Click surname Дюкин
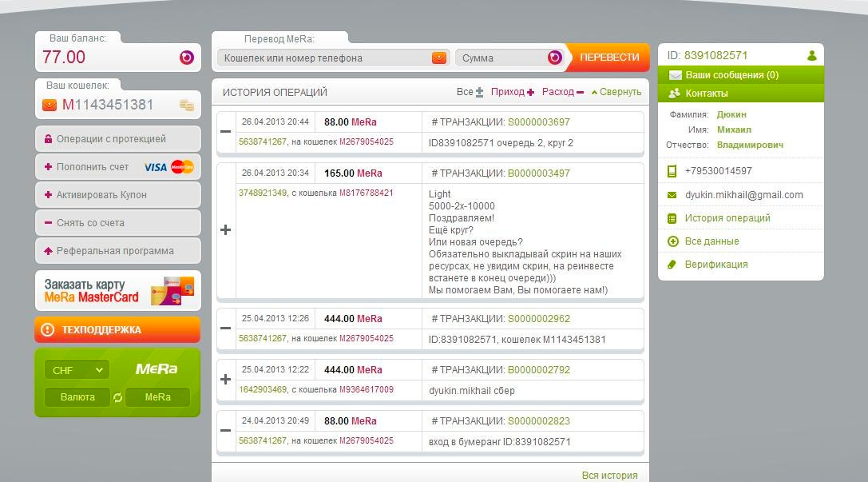 731,114
